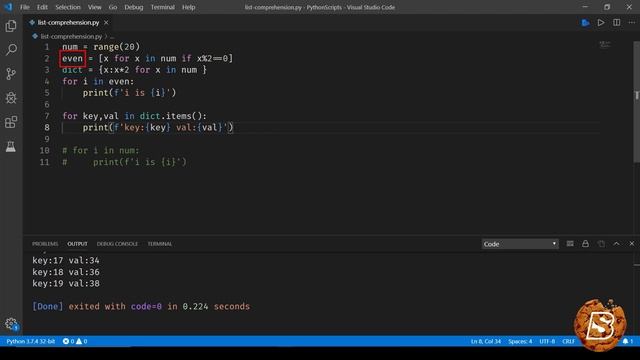Open the Extensions view
Image resolution: width=640 pixels, height=360 pixels.
[x=11, y=122]
